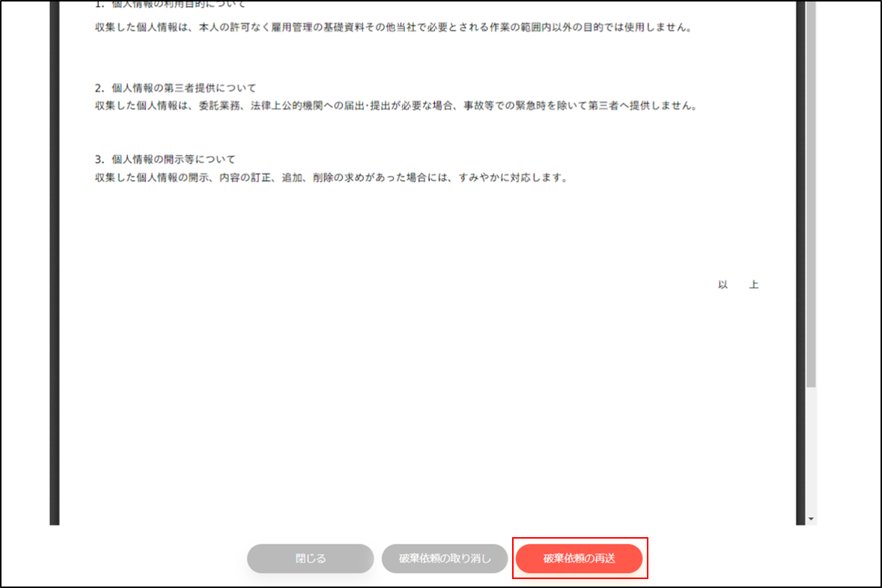Image resolution: width=882 pixels, height=588 pixels.
Task: Select heading 3. 個人情報の開示等について
Action: [x=165, y=159]
